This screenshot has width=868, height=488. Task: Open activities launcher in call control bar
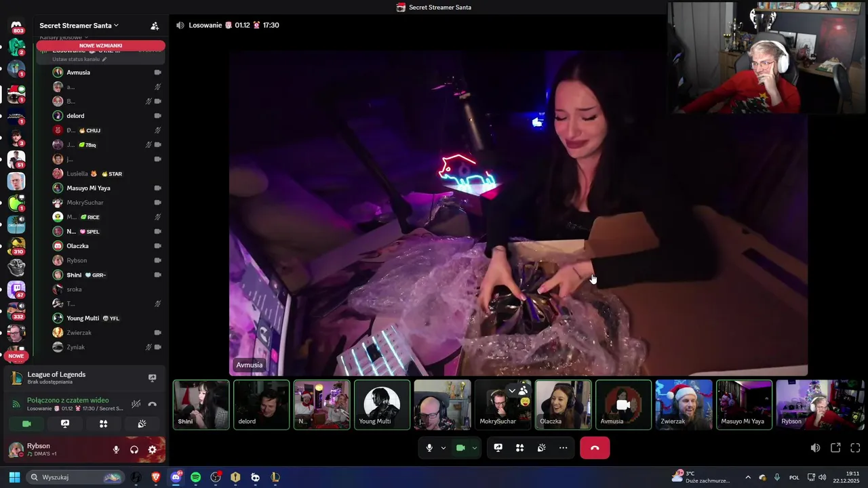(519, 448)
